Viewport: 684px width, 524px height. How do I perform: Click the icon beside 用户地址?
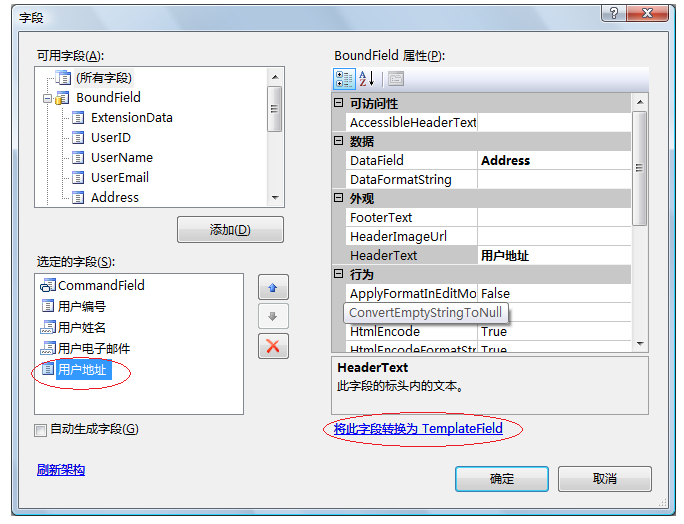[x=48, y=369]
